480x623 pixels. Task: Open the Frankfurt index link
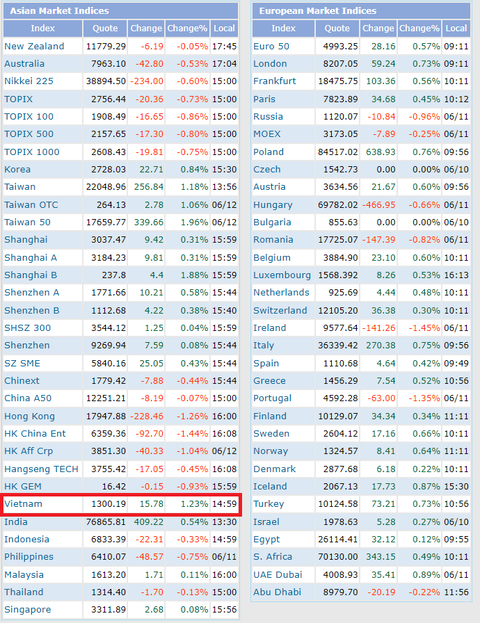pyautogui.click(x=275, y=81)
